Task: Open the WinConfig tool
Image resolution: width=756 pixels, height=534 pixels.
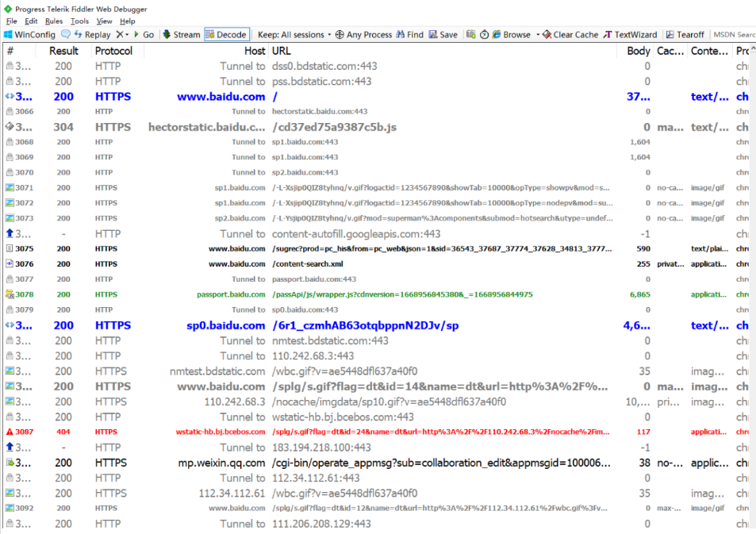Action: point(30,35)
